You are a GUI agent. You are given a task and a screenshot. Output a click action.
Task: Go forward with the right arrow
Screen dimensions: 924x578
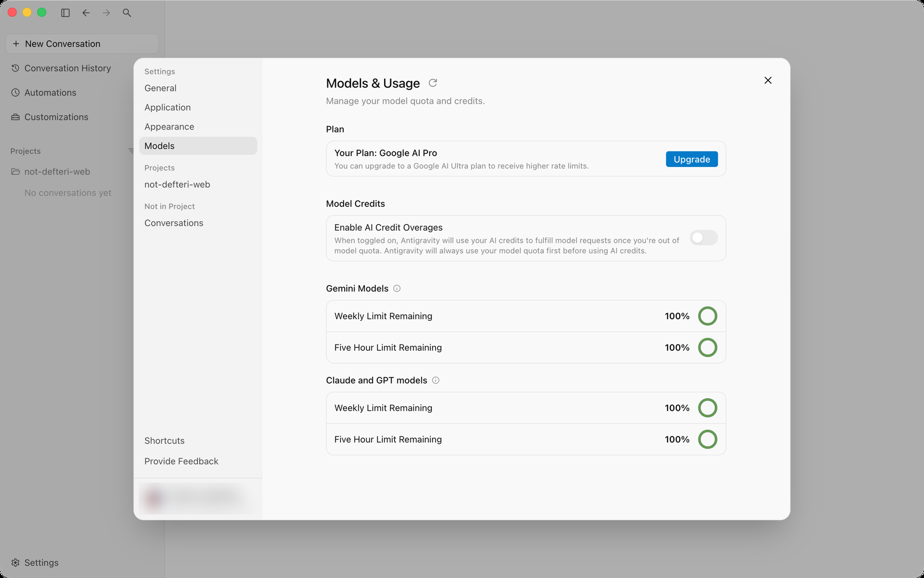pyautogui.click(x=106, y=13)
